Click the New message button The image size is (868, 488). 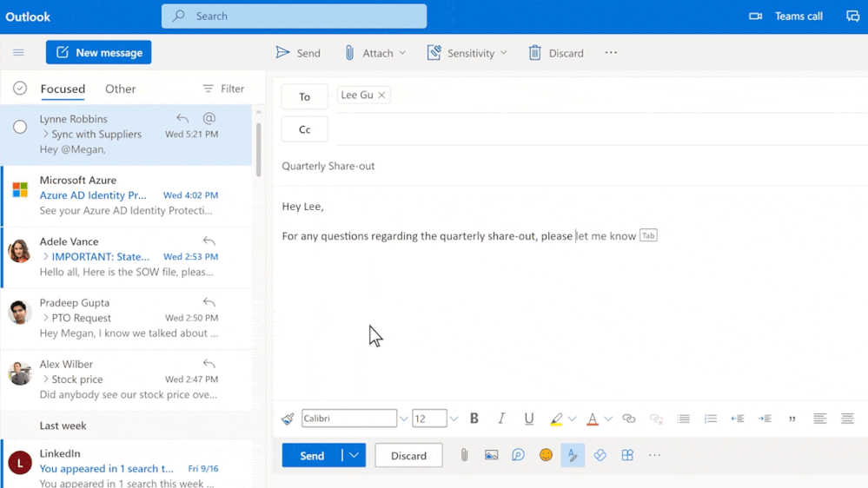point(98,53)
